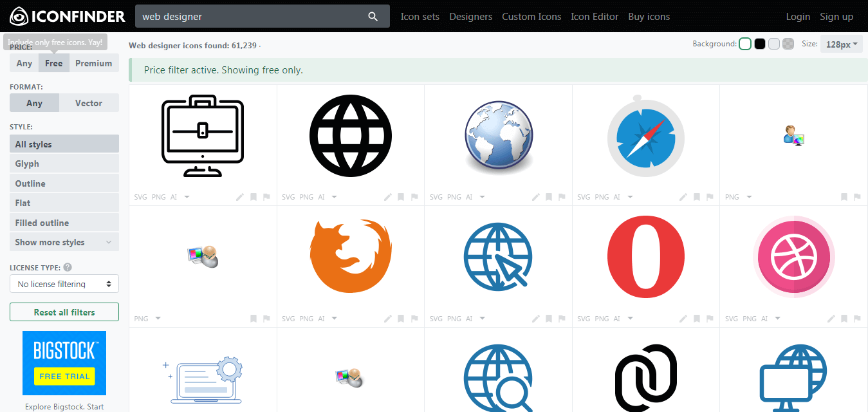Filter by Glyph style
The image size is (868, 412).
[64, 164]
